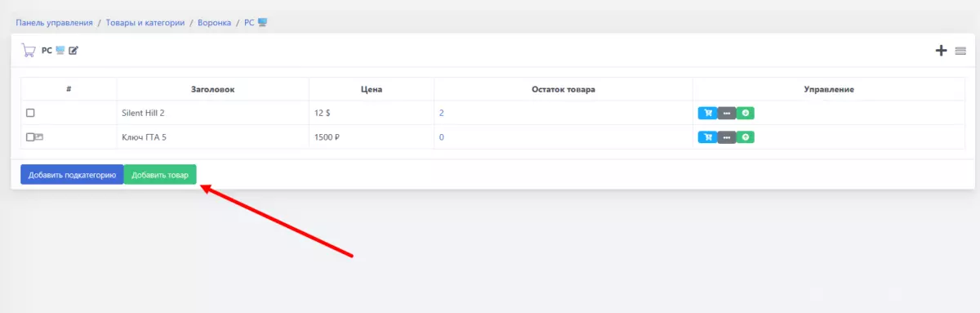The width and height of the screenshot is (980, 313).
Task: Click green arrow button for Ключ ГТА 5
Action: 746,137
